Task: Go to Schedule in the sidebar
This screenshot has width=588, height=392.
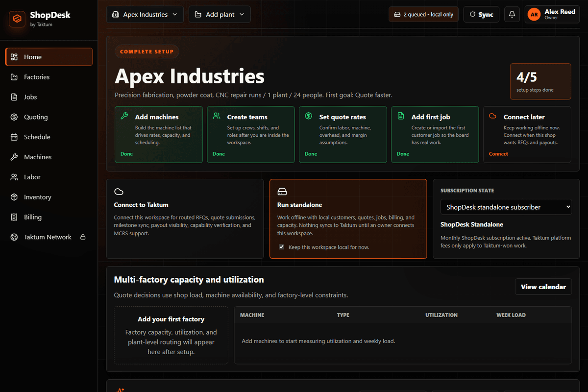Action: [49, 137]
